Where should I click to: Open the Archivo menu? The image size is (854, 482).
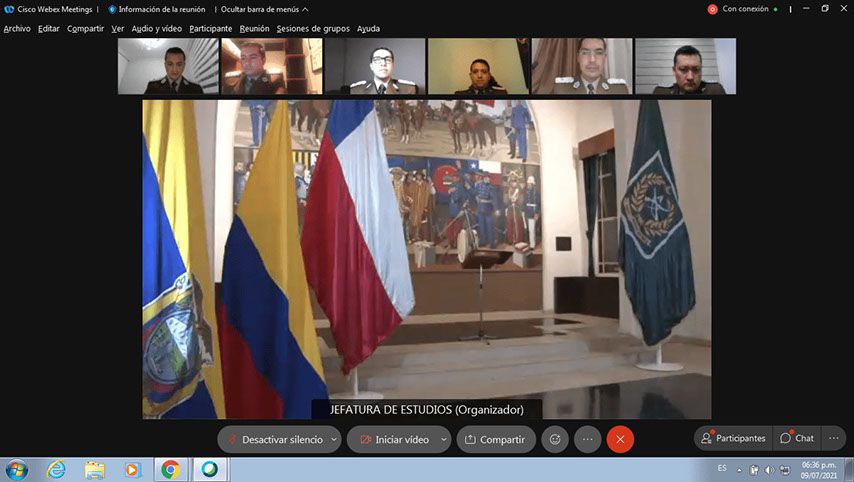click(17, 29)
